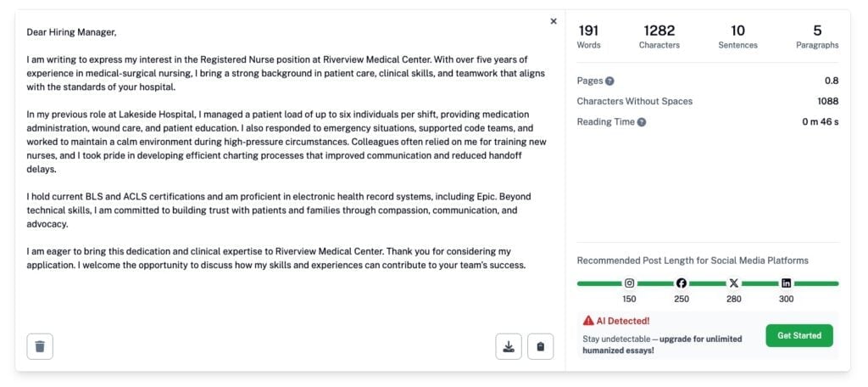Click the AI Detected warning icon
Image resolution: width=868 pixels, height=387 pixels.
[x=588, y=321]
